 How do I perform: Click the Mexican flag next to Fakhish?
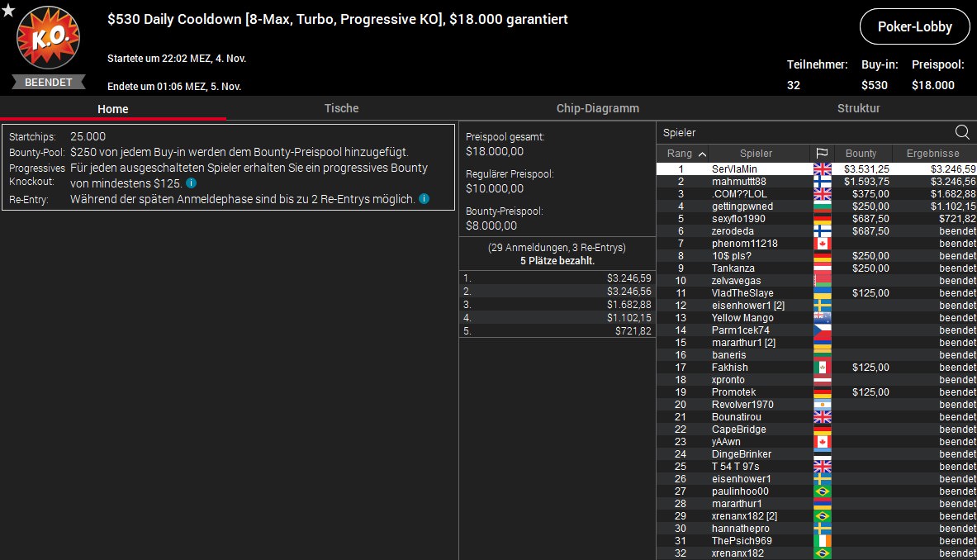pyautogui.click(x=822, y=368)
